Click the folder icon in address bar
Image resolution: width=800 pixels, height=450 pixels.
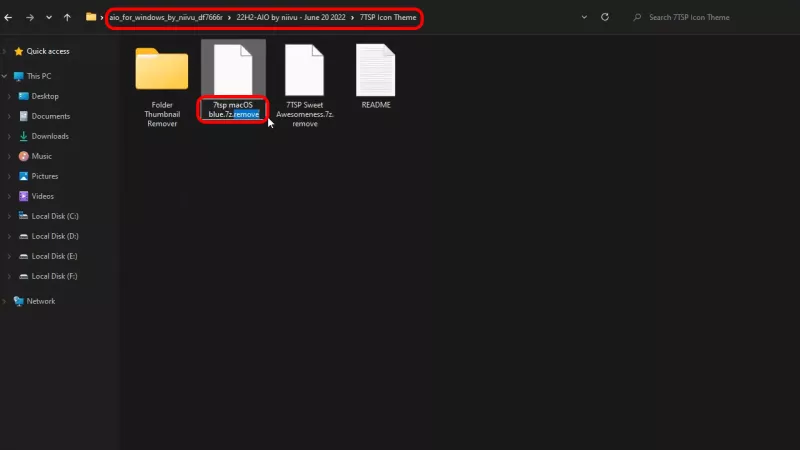[91, 17]
